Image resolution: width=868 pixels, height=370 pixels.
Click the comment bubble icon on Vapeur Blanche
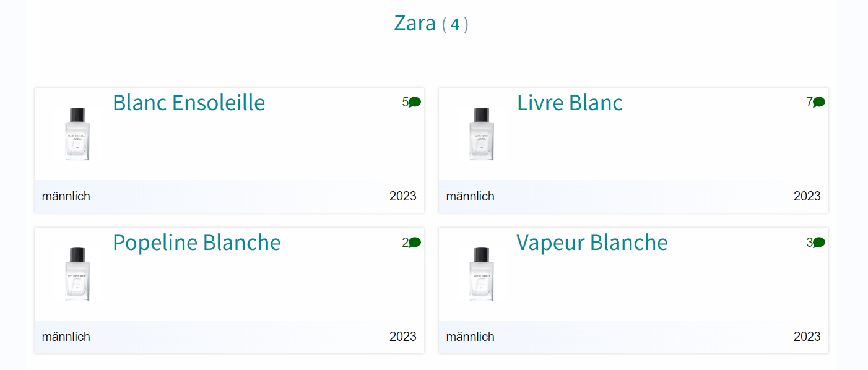pyautogui.click(x=819, y=243)
